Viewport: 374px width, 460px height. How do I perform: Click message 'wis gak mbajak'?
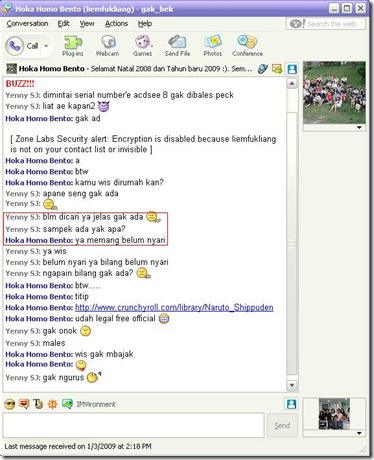[x=104, y=354]
